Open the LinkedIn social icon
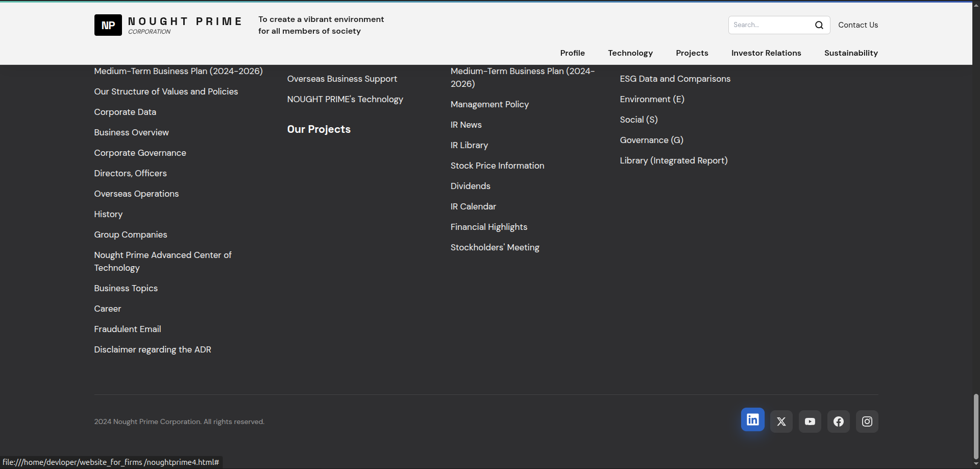Screen dimensions: 980x469 752,419
